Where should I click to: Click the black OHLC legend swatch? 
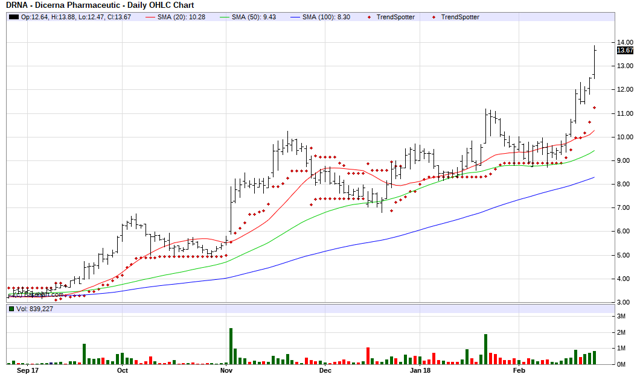point(14,17)
